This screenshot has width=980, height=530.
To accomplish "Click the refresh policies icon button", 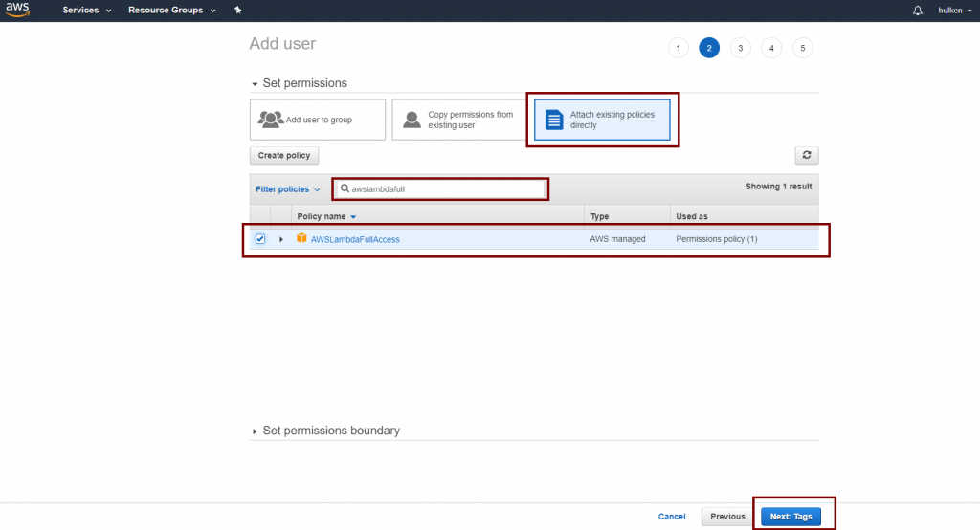I will 807,155.
